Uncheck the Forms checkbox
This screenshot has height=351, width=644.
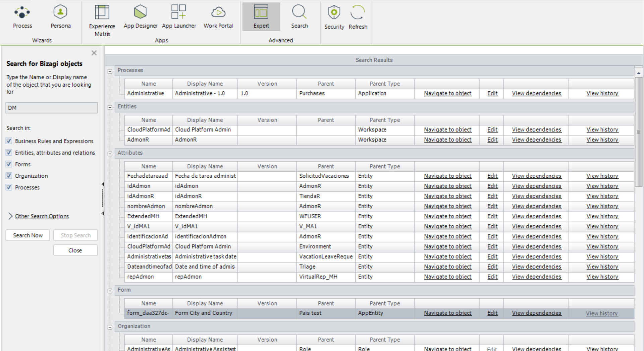tap(9, 164)
